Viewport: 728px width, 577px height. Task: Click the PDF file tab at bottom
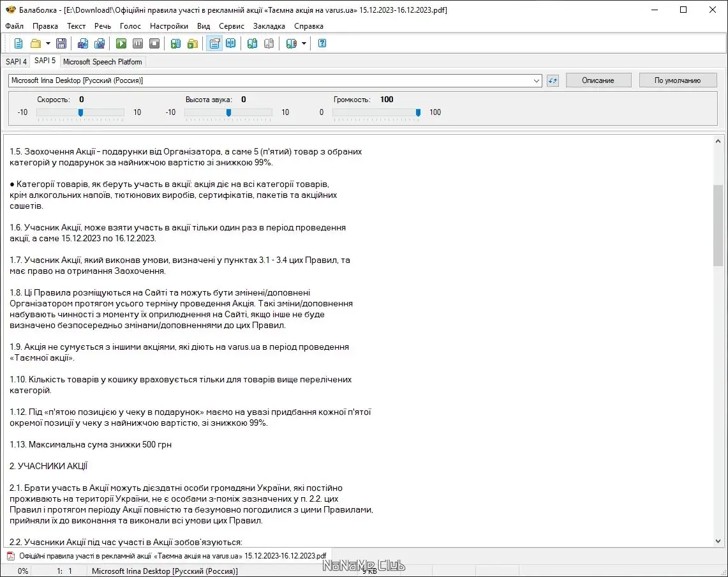click(167, 556)
